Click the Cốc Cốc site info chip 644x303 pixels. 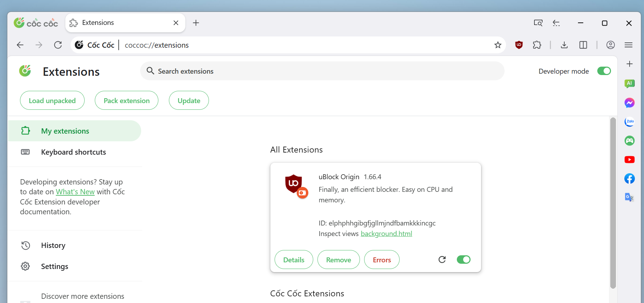(x=95, y=45)
